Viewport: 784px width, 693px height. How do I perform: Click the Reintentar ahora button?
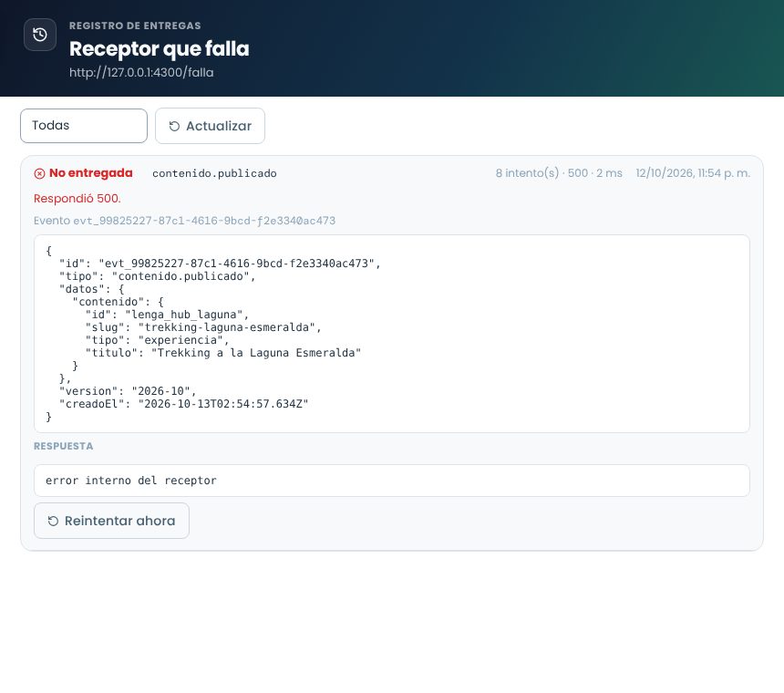[x=111, y=521]
